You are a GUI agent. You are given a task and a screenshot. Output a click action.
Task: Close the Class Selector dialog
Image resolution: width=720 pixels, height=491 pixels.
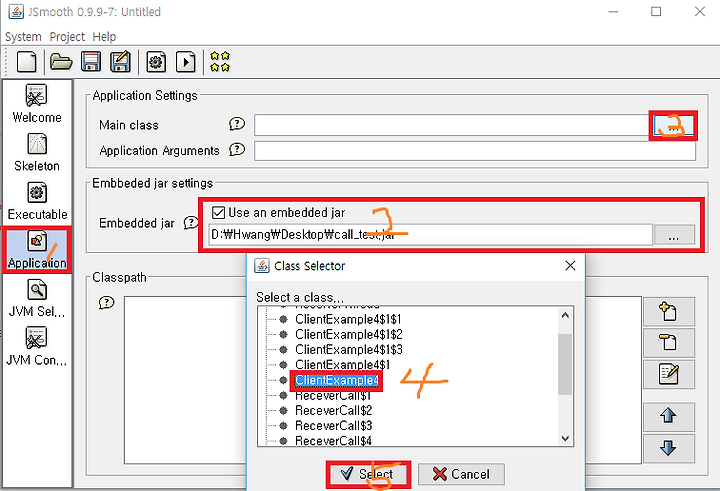[x=570, y=265]
